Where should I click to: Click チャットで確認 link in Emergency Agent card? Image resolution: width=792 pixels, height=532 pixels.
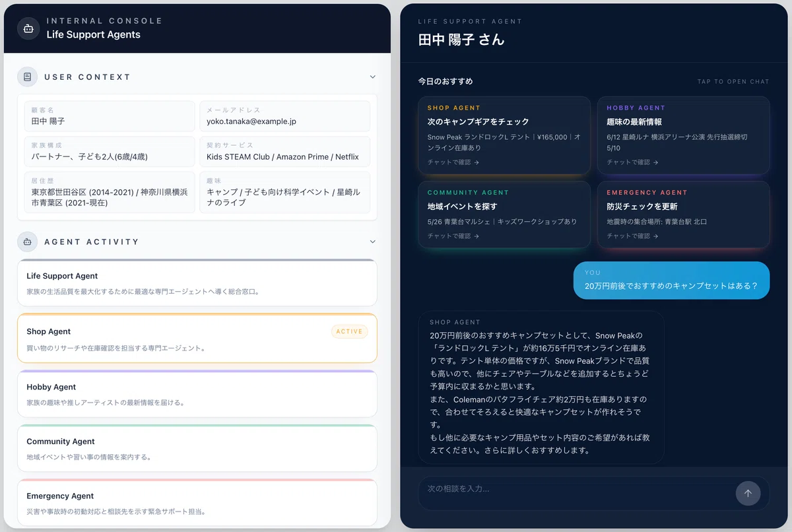click(633, 236)
